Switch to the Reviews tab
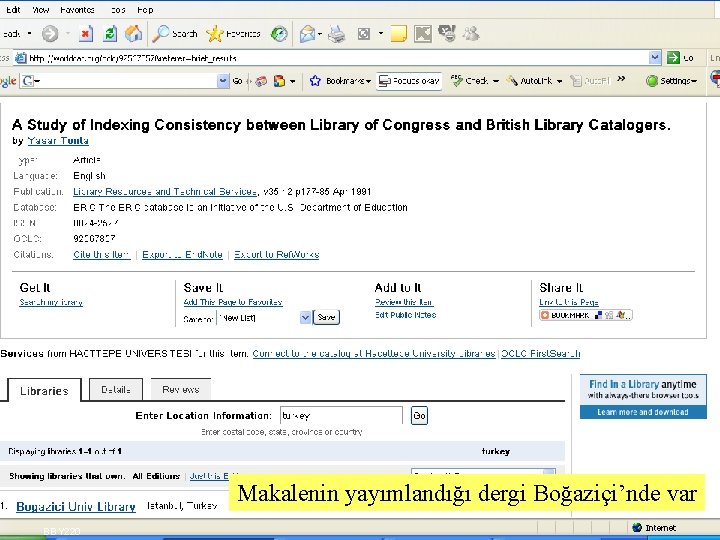The width and height of the screenshot is (720, 540). click(180, 389)
